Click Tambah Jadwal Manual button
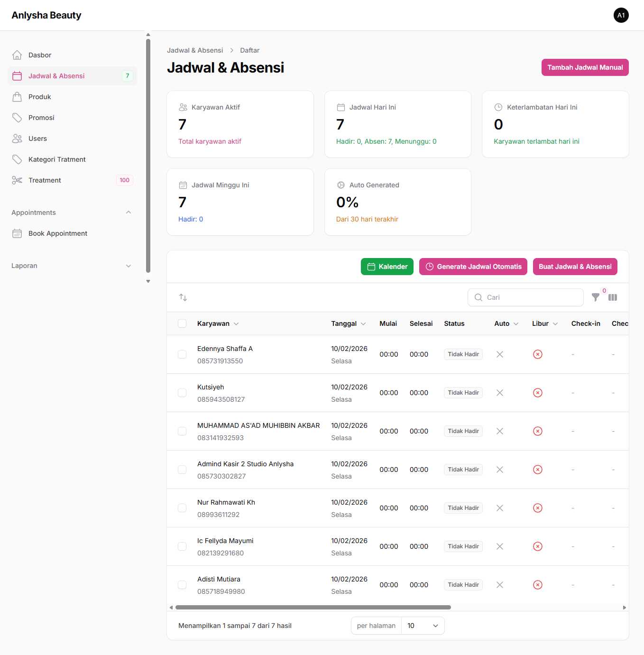 (x=585, y=67)
